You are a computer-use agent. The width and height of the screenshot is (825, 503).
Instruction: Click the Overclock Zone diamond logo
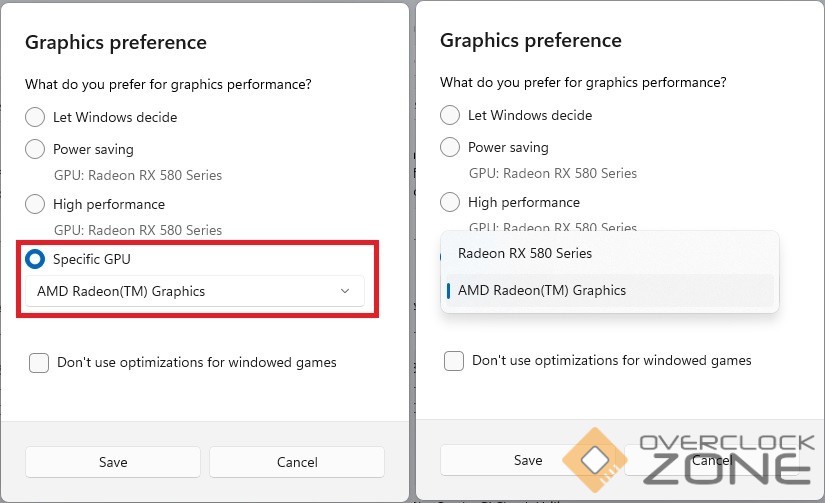pyautogui.click(x=595, y=460)
